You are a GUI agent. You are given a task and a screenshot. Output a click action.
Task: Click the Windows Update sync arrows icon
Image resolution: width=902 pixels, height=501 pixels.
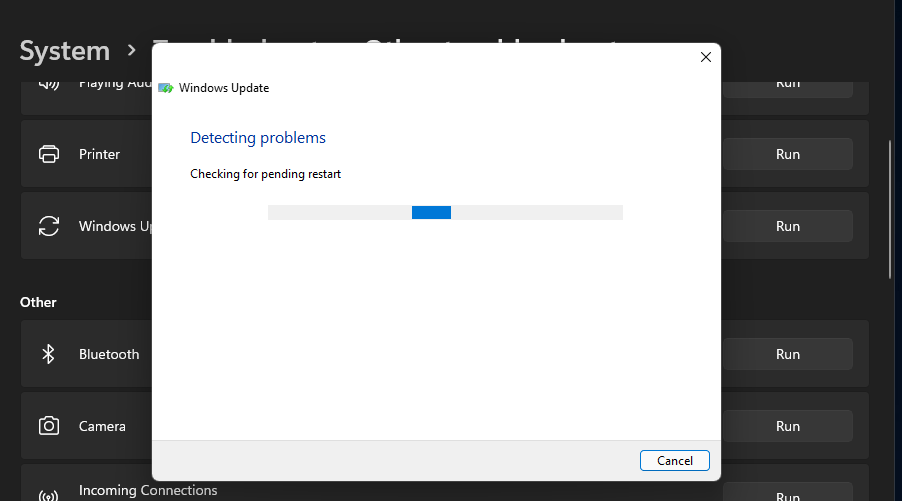point(48,226)
